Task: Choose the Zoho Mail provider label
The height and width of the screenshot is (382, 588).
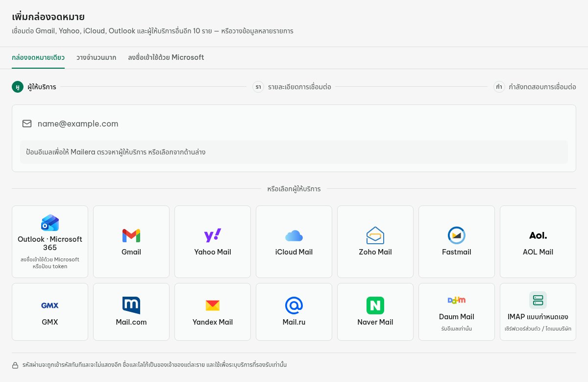Action: (x=375, y=252)
